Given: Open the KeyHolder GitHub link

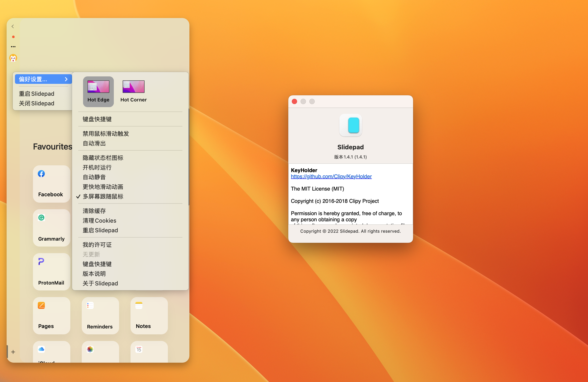Looking at the screenshot, I should coord(331,177).
